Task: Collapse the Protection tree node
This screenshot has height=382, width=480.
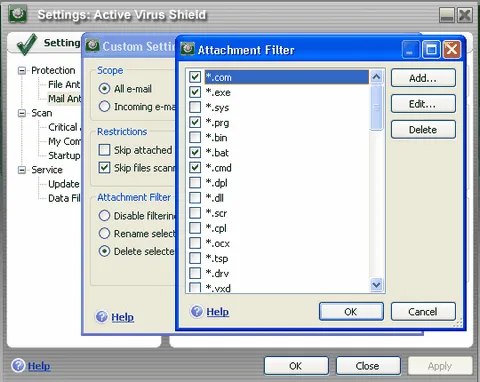Action: 22,70
